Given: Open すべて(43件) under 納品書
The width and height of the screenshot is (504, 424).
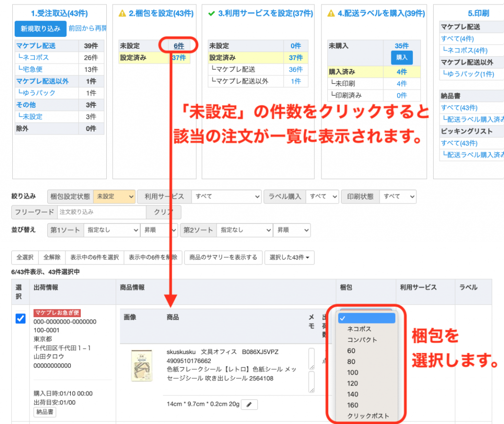Looking at the screenshot, I should pos(459,107).
